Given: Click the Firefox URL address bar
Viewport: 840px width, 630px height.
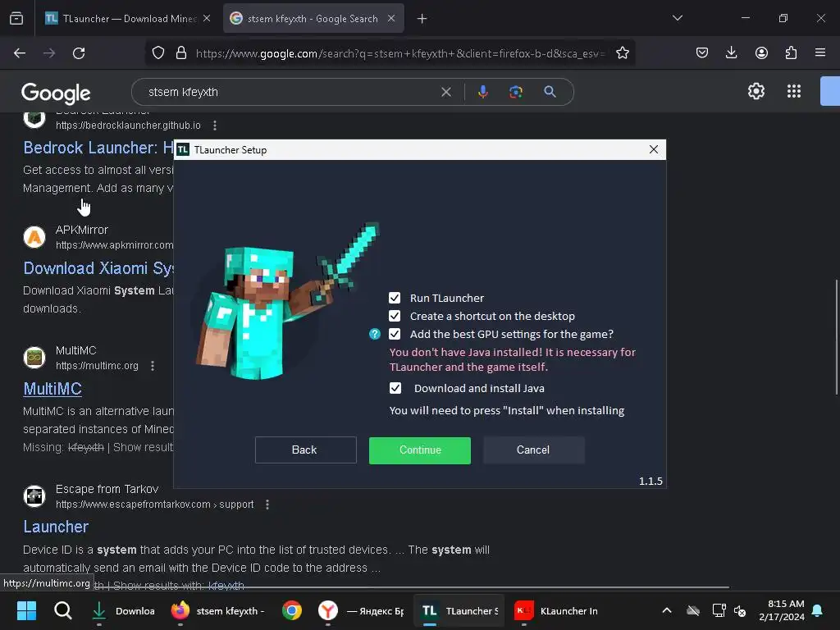Looking at the screenshot, I should pos(399,53).
